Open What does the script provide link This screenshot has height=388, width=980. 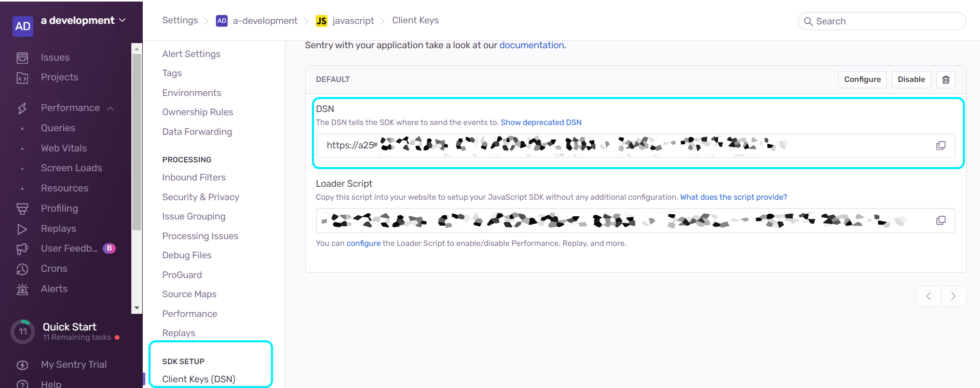tap(733, 197)
